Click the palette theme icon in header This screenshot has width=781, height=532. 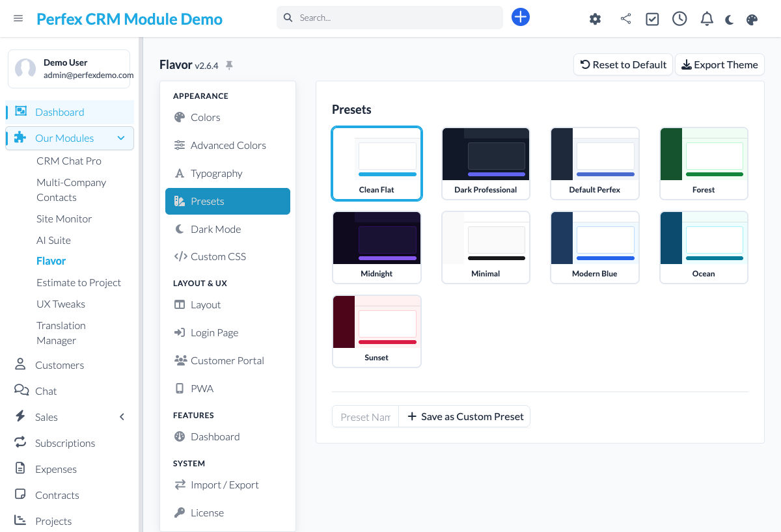pyautogui.click(x=752, y=20)
